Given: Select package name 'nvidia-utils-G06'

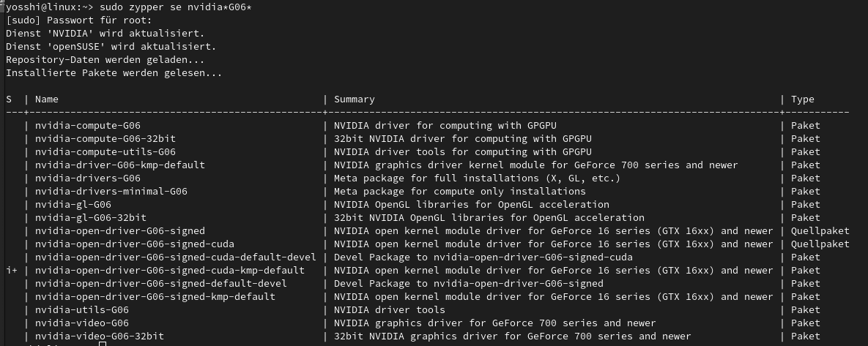Looking at the screenshot, I should [x=82, y=310].
